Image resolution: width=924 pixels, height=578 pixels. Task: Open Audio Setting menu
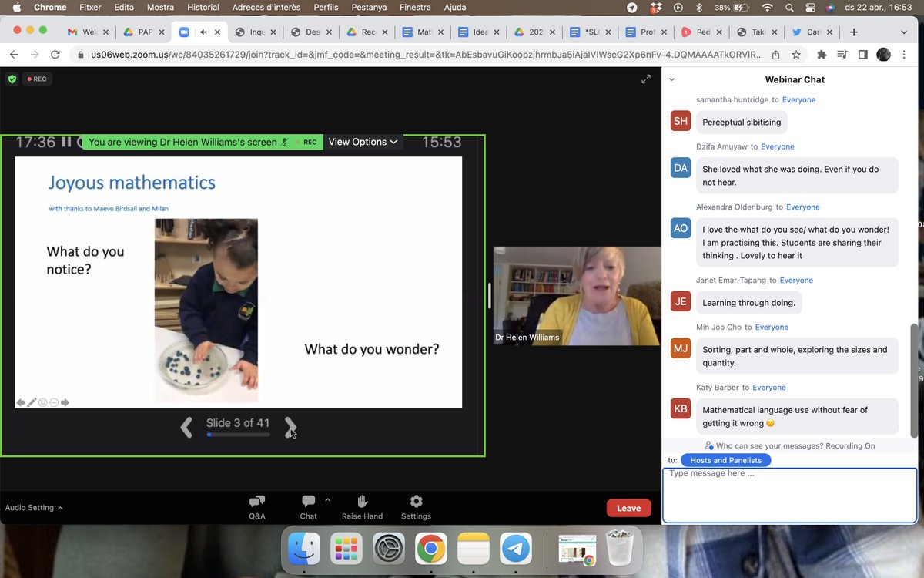(x=34, y=508)
